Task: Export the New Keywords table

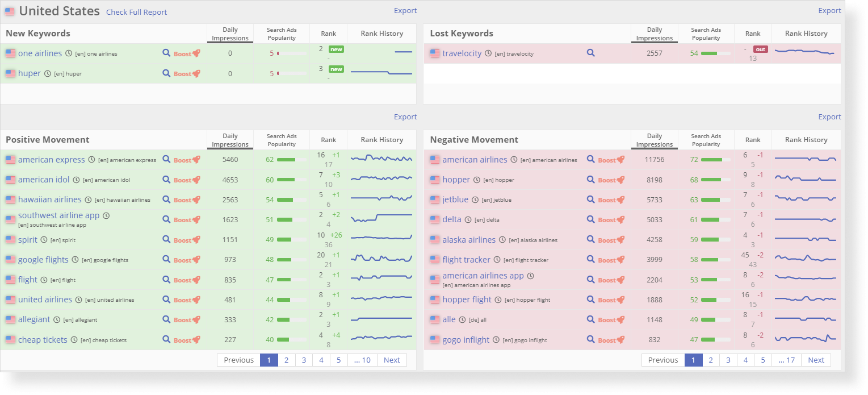Action: pos(405,10)
